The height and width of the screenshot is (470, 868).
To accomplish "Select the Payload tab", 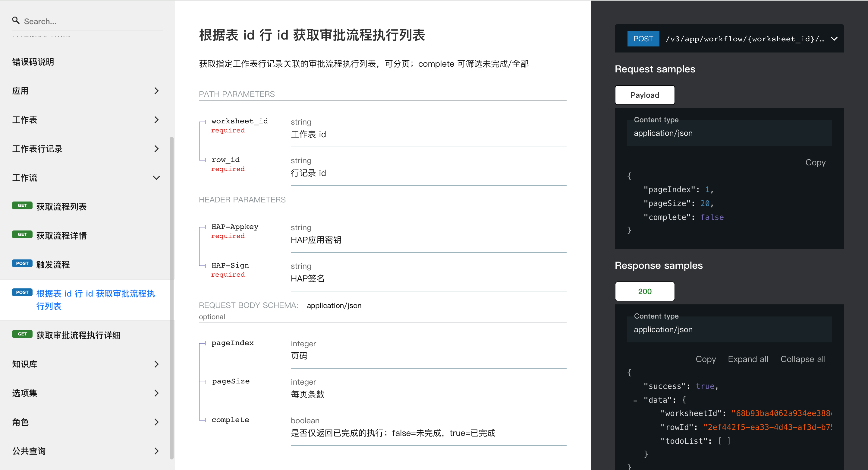I will [x=644, y=95].
